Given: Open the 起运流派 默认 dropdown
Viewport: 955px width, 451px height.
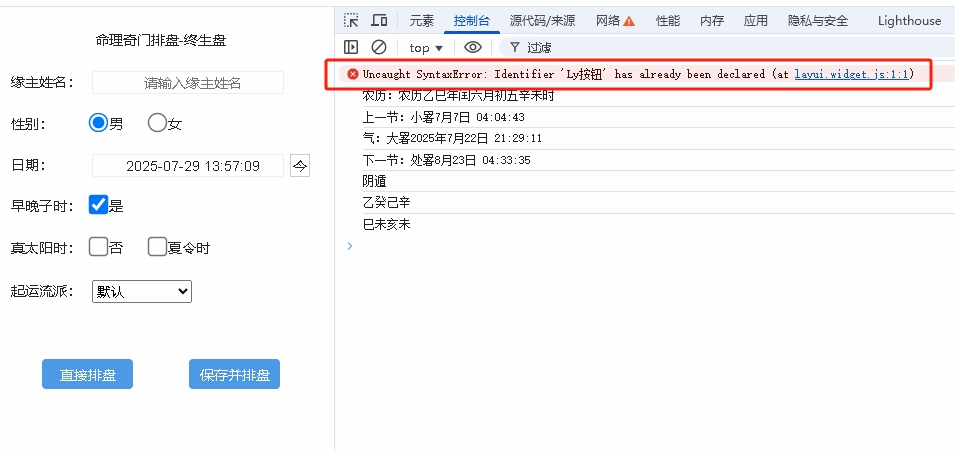Looking at the screenshot, I should [141, 291].
